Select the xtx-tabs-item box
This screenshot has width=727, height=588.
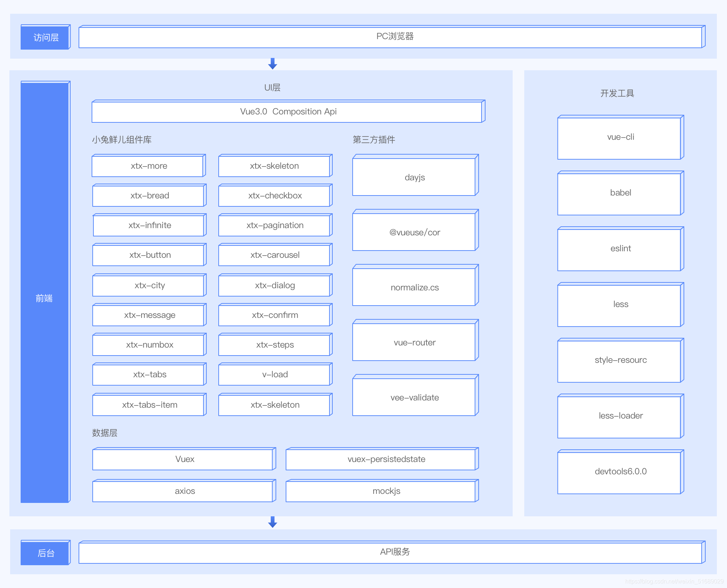[x=150, y=404]
